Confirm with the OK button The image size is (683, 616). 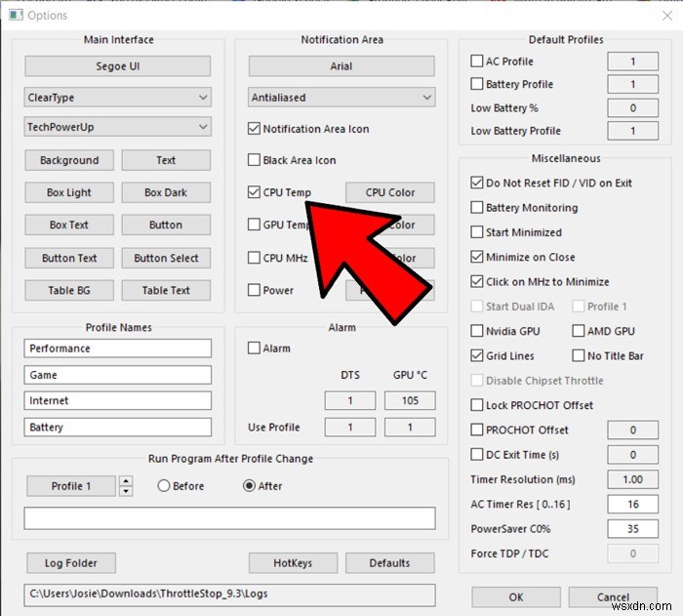click(x=516, y=596)
